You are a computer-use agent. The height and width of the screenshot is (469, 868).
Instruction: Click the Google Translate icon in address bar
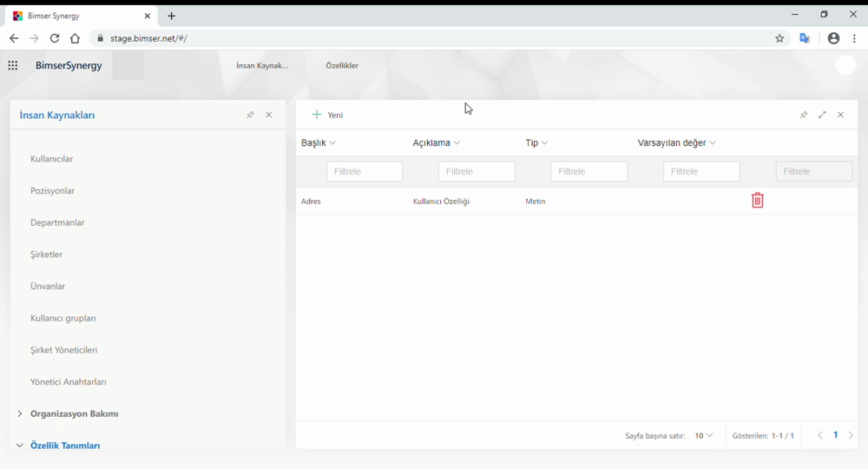(x=805, y=38)
